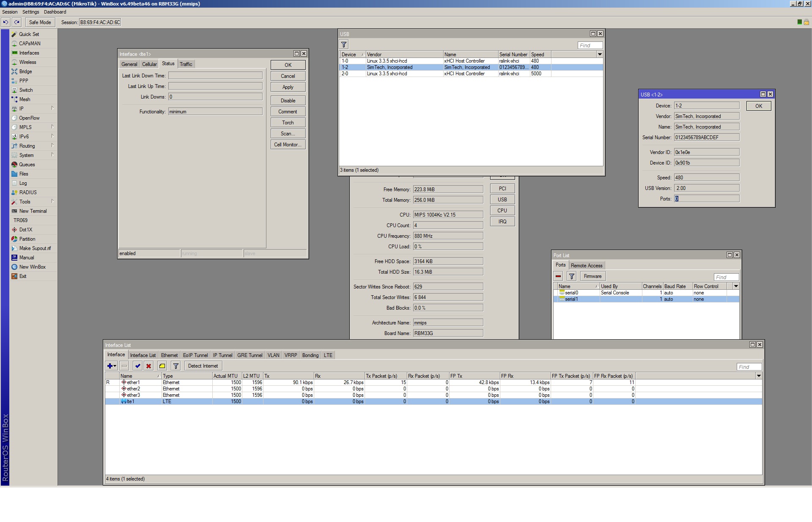
Task: Open Remote Access tab in Port List
Action: [587, 266]
